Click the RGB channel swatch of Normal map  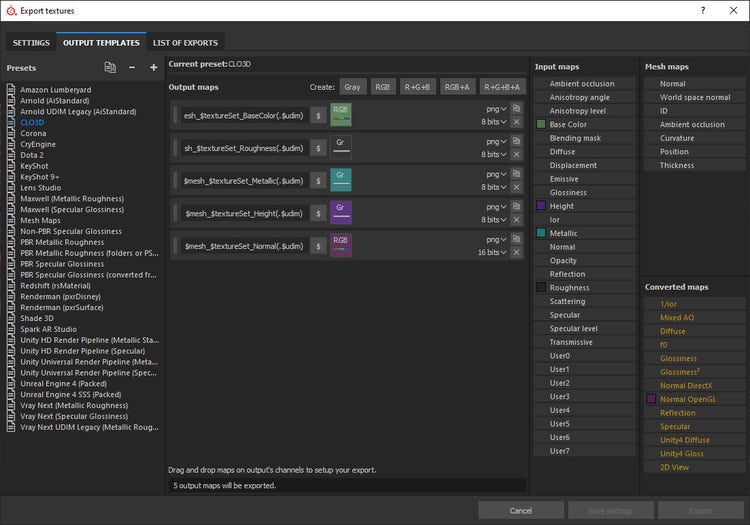pos(341,245)
